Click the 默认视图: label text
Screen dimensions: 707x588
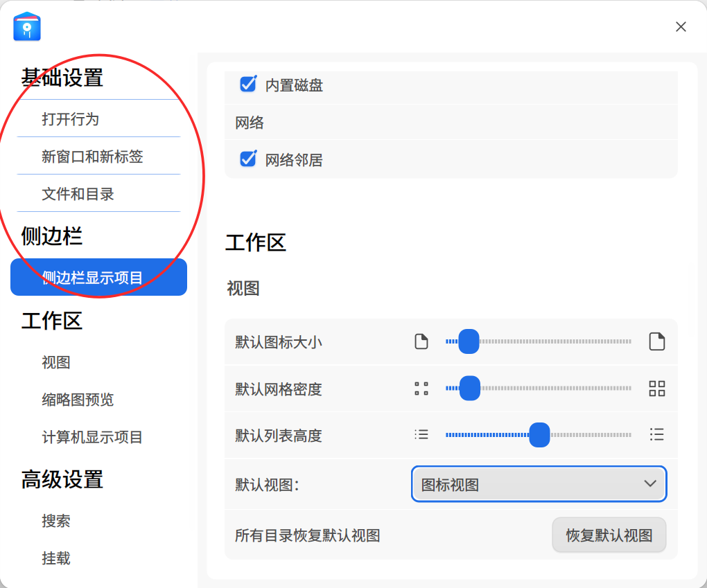coord(268,484)
